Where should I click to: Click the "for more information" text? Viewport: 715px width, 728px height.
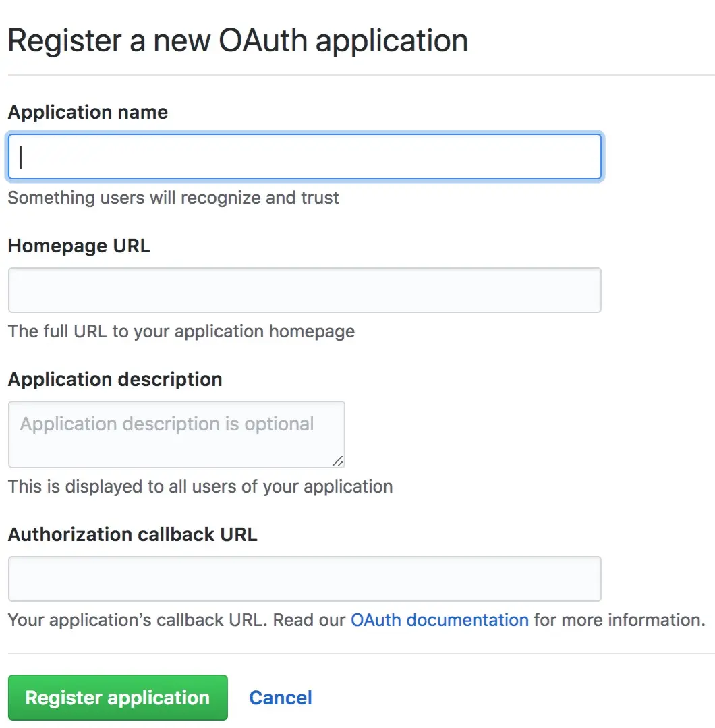click(x=619, y=619)
